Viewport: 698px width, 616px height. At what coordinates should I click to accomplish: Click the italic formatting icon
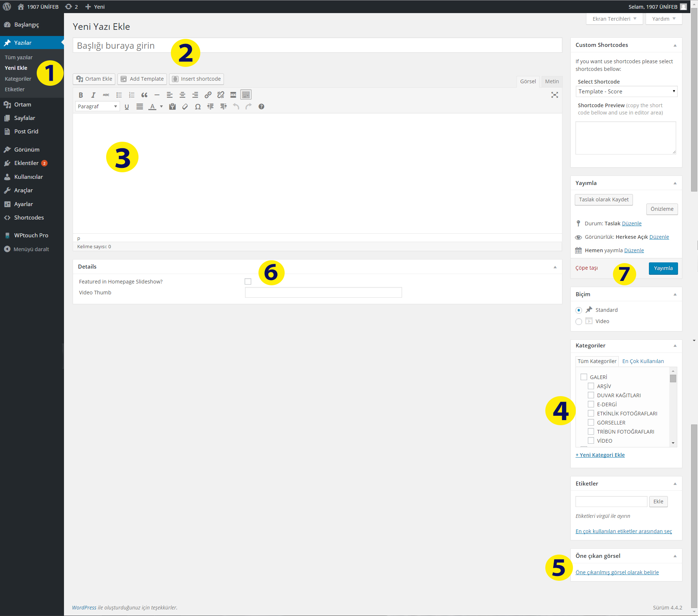click(93, 95)
